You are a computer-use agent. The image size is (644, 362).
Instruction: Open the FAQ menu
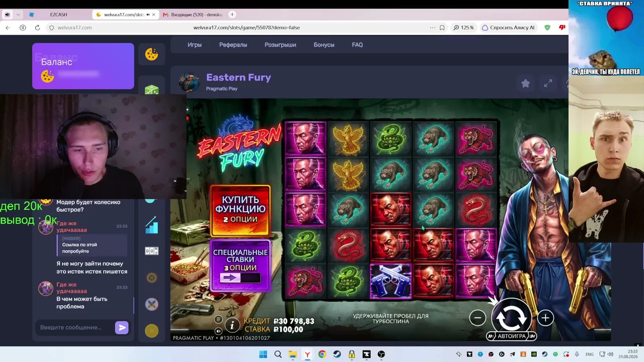click(357, 45)
